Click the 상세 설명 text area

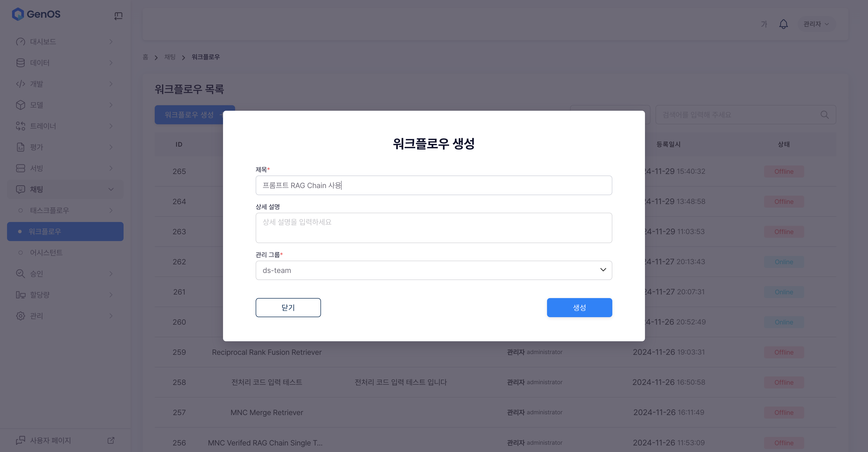pyautogui.click(x=434, y=228)
